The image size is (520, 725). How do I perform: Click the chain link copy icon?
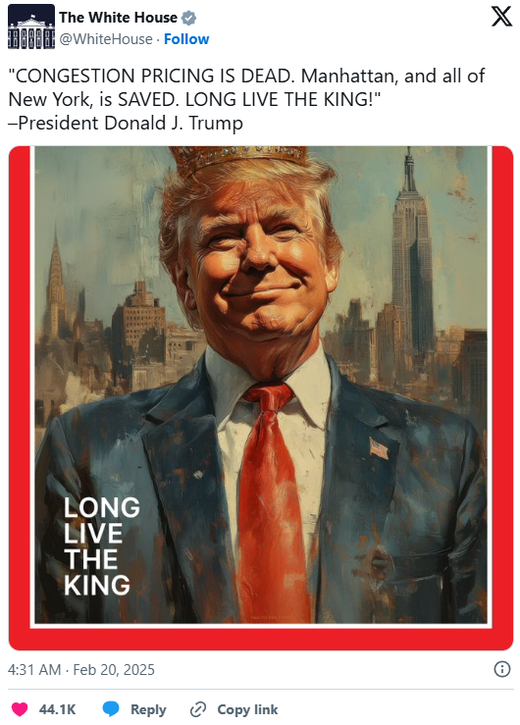click(198, 709)
